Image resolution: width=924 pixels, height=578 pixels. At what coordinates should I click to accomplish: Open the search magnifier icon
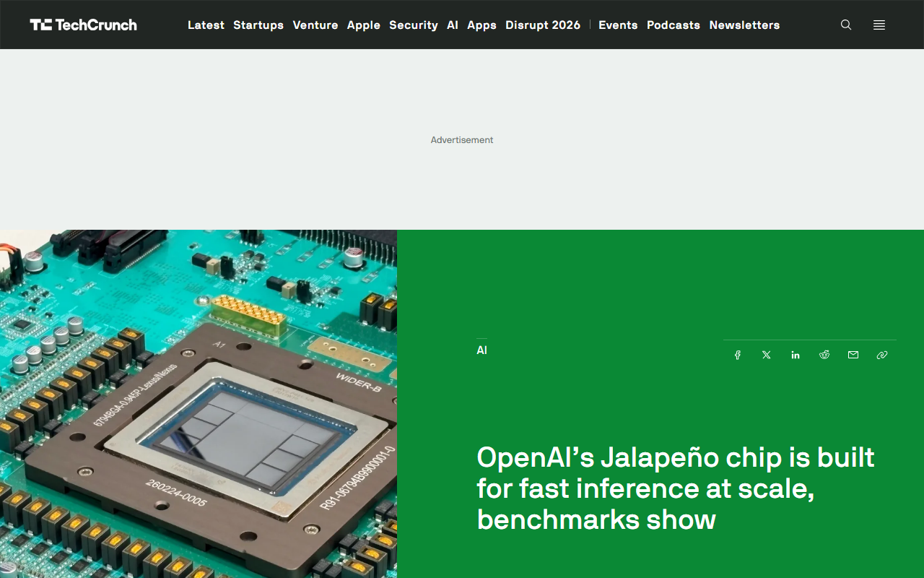pyautogui.click(x=846, y=25)
